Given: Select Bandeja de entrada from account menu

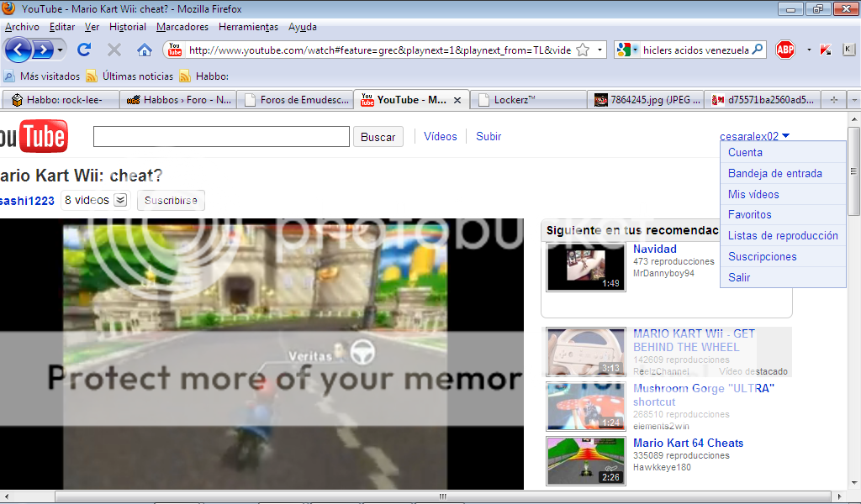Looking at the screenshot, I should pos(774,173).
